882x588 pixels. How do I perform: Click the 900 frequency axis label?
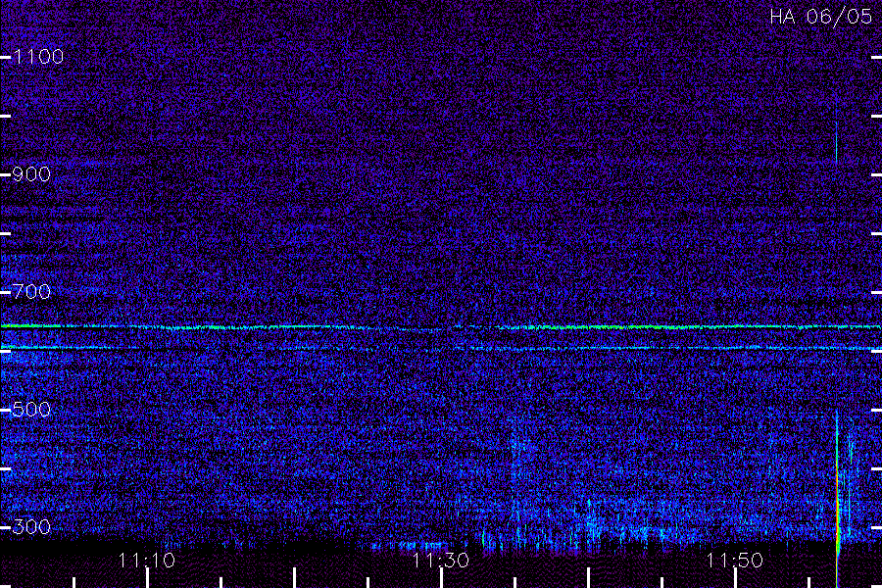pos(31,174)
